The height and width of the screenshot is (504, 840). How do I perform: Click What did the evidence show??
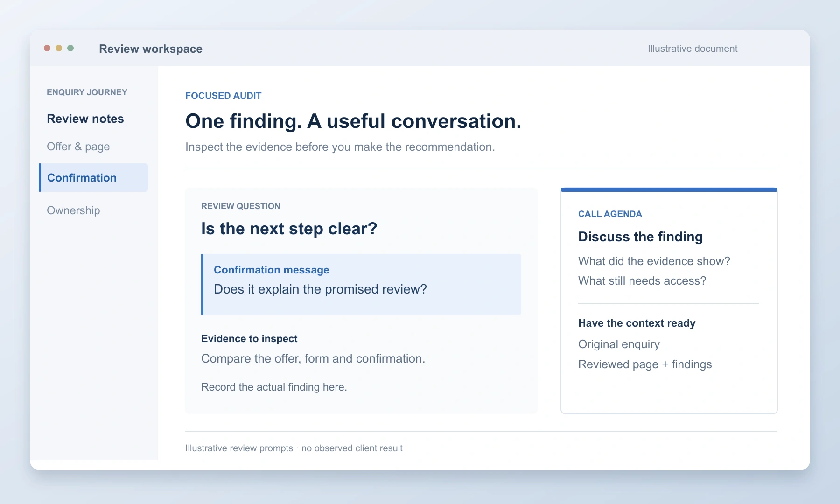click(x=654, y=261)
